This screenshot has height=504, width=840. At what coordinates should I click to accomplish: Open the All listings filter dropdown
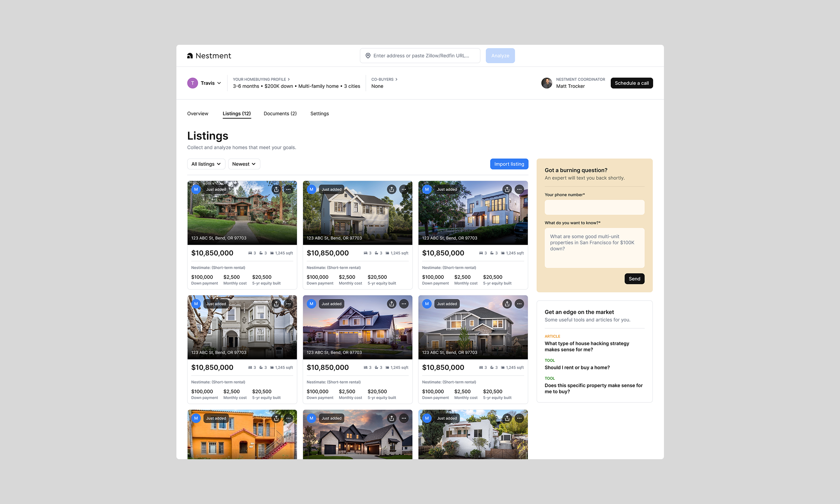206,164
